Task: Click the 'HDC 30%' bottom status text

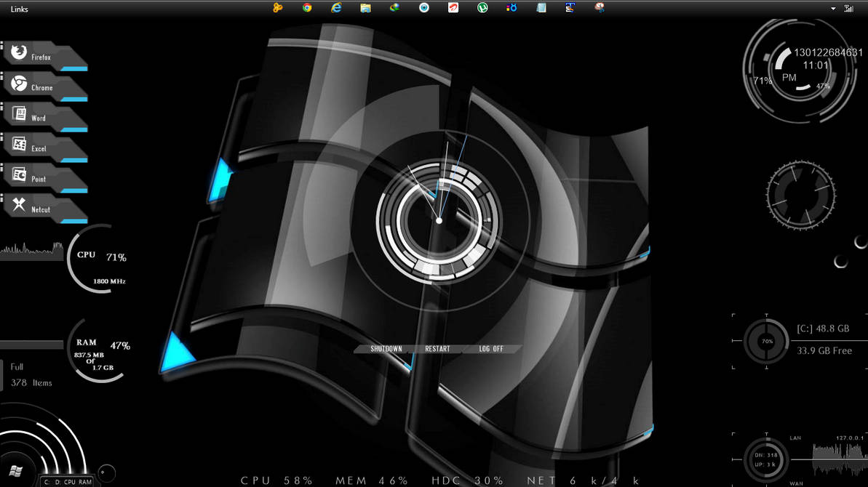Action: point(468,480)
